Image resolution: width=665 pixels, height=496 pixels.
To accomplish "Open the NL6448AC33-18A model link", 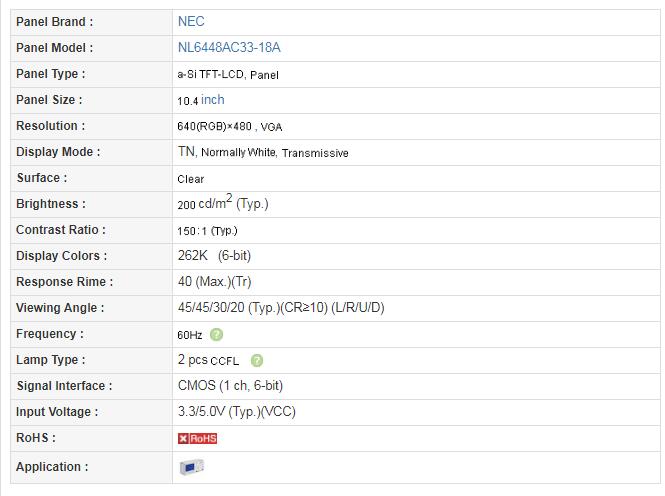I will pyautogui.click(x=229, y=47).
